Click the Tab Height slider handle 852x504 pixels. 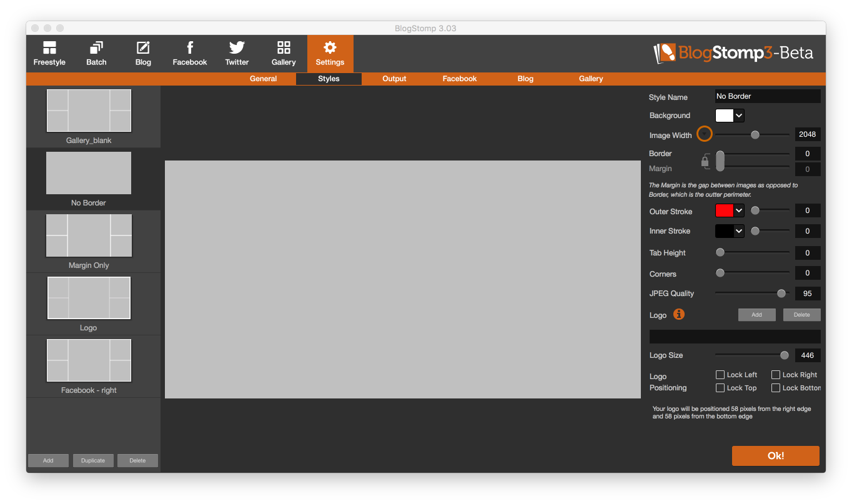(720, 252)
